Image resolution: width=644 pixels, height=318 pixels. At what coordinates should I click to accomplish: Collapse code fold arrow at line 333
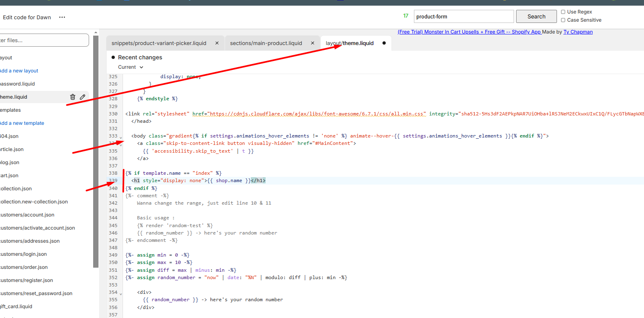click(x=121, y=138)
